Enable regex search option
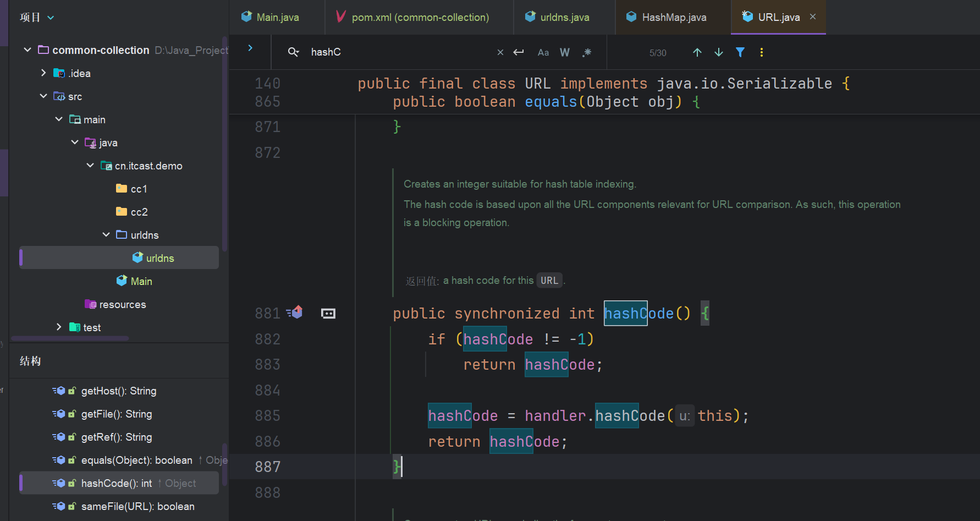The height and width of the screenshot is (521, 980). pyautogui.click(x=587, y=52)
